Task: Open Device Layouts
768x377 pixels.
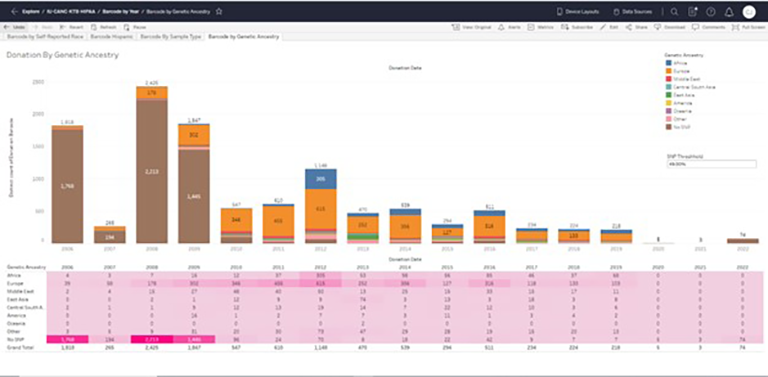Action: pos(578,12)
